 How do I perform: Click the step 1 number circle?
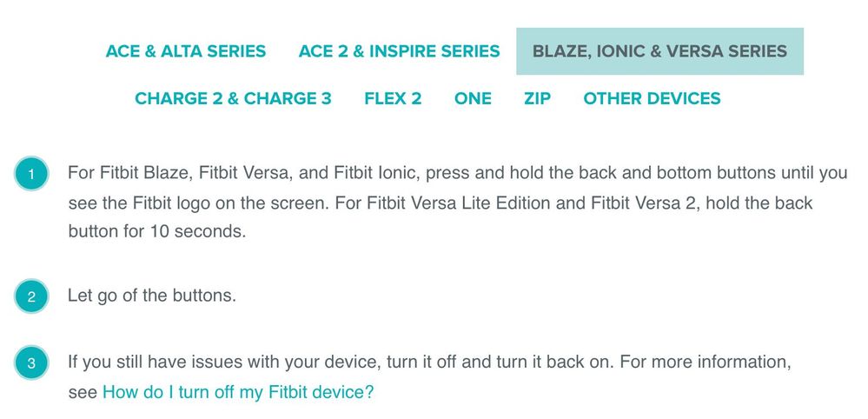(31, 174)
